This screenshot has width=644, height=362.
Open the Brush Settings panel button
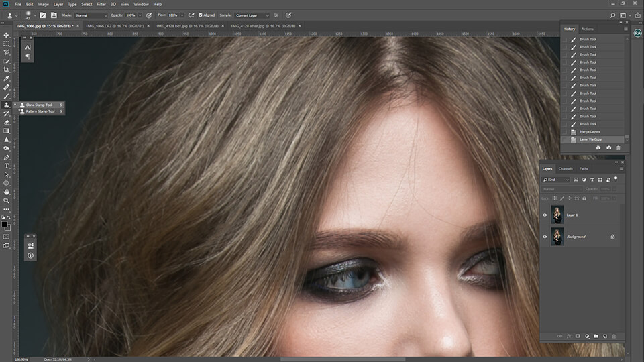tap(43, 15)
